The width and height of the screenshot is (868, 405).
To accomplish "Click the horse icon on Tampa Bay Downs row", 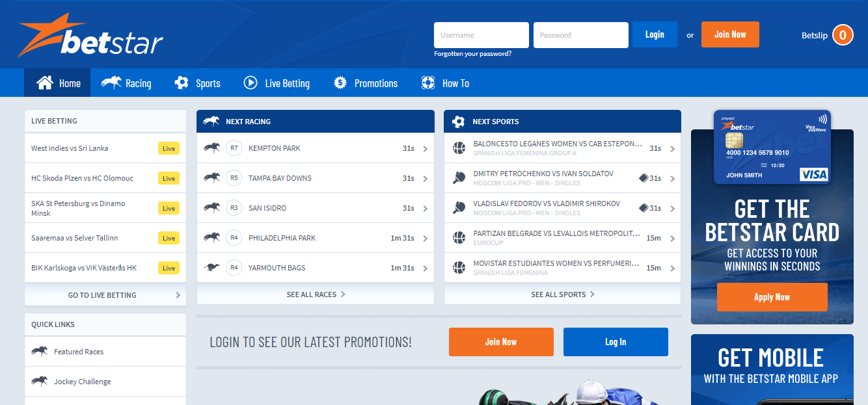I will [x=211, y=178].
